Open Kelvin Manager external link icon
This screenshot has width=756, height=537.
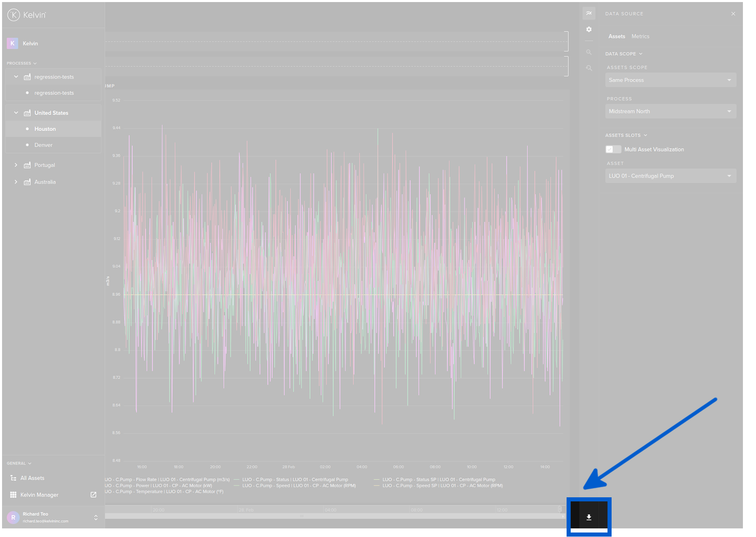(x=93, y=495)
